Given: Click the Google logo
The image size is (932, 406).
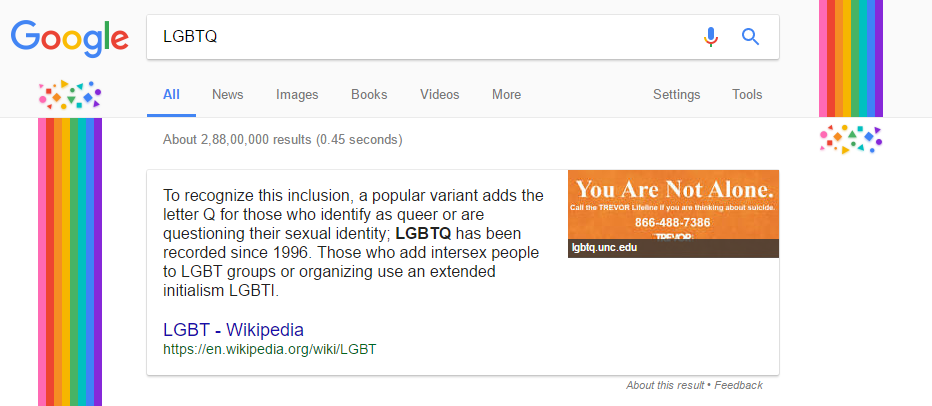Looking at the screenshot, I should 70,39.
